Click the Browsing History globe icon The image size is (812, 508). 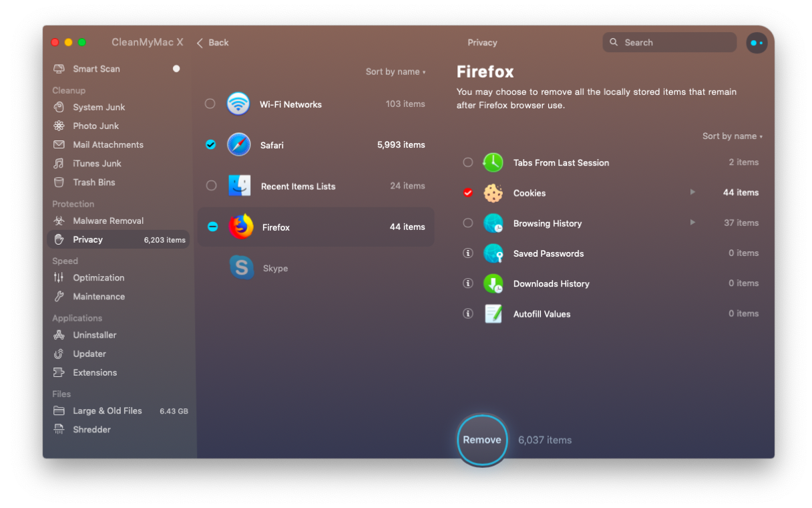[493, 223]
